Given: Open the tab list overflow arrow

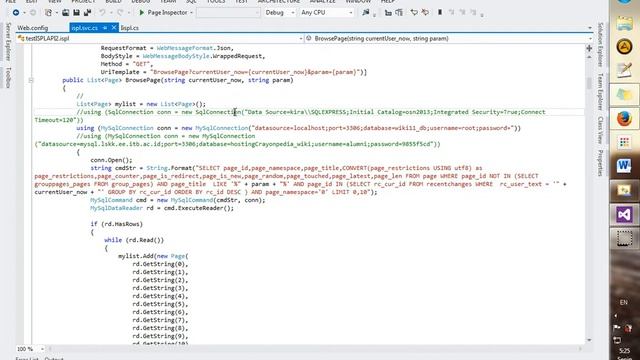Looking at the screenshot, I should (x=589, y=28).
